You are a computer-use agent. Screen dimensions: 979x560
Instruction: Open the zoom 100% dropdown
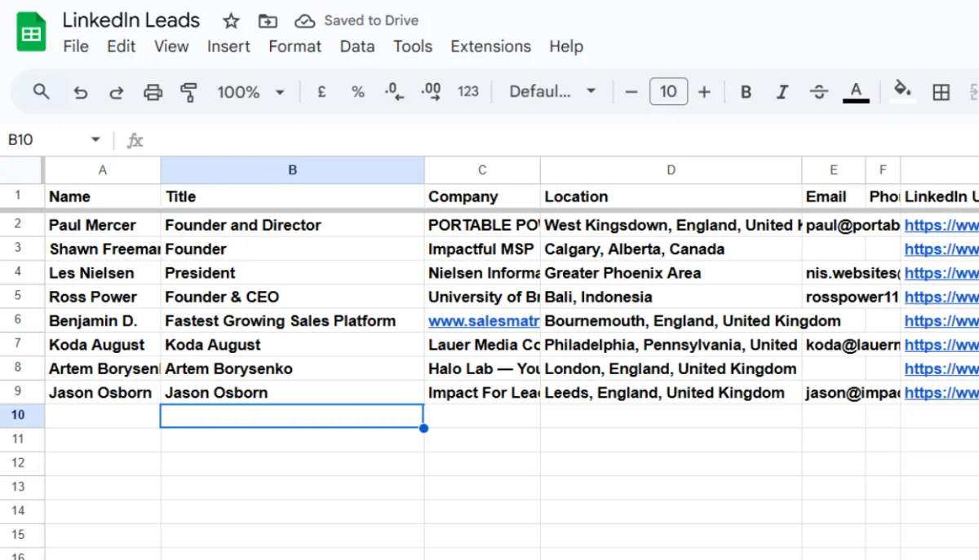coord(250,92)
